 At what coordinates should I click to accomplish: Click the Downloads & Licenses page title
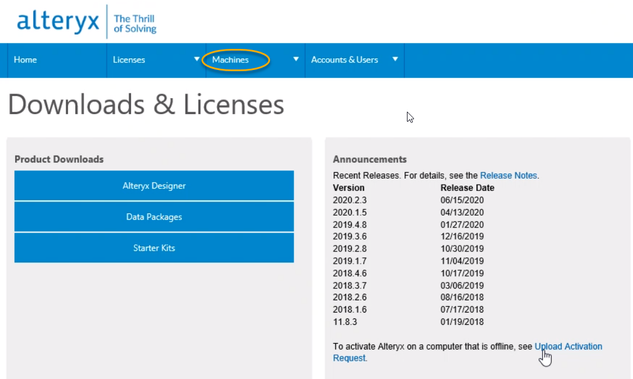(x=146, y=105)
